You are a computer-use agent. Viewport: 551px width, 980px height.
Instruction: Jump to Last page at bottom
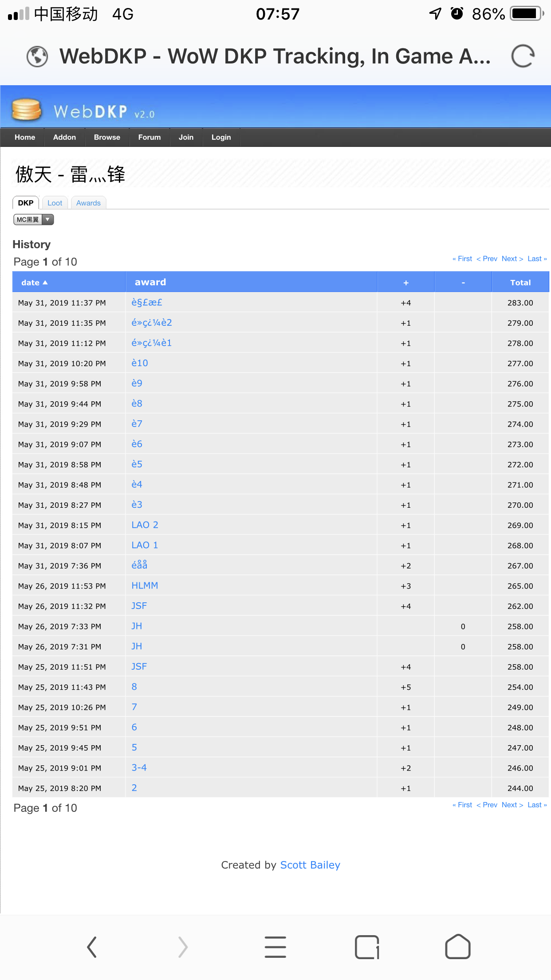[x=536, y=805]
